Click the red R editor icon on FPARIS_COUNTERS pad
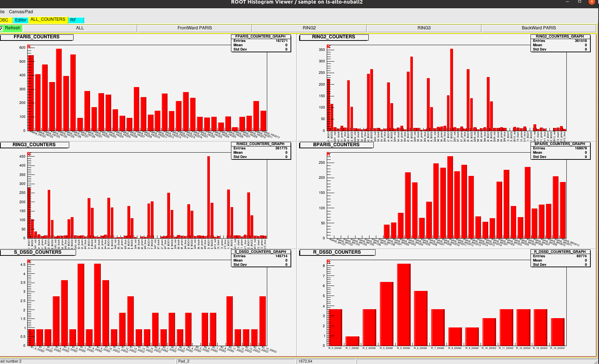Viewport: 599px width, 364px height. point(29,47)
